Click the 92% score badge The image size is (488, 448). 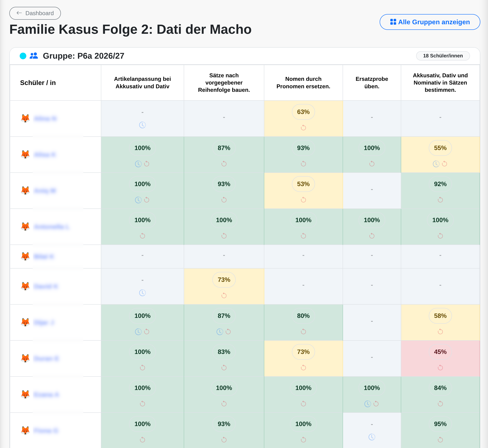(x=440, y=184)
